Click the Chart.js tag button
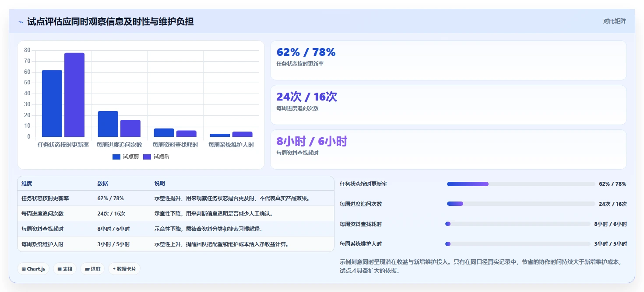Image resolution: width=644 pixels, height=292 pixels. pyautogui.click(x=33, y=269)
